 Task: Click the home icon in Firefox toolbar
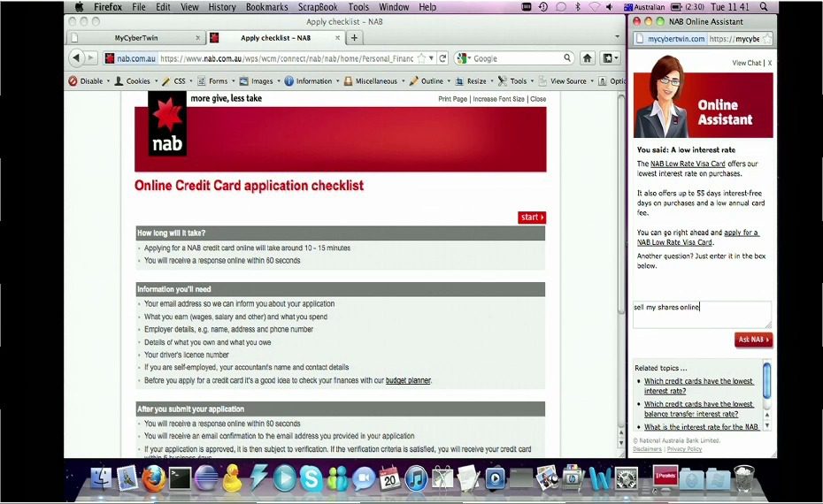(x=588, y=58)
